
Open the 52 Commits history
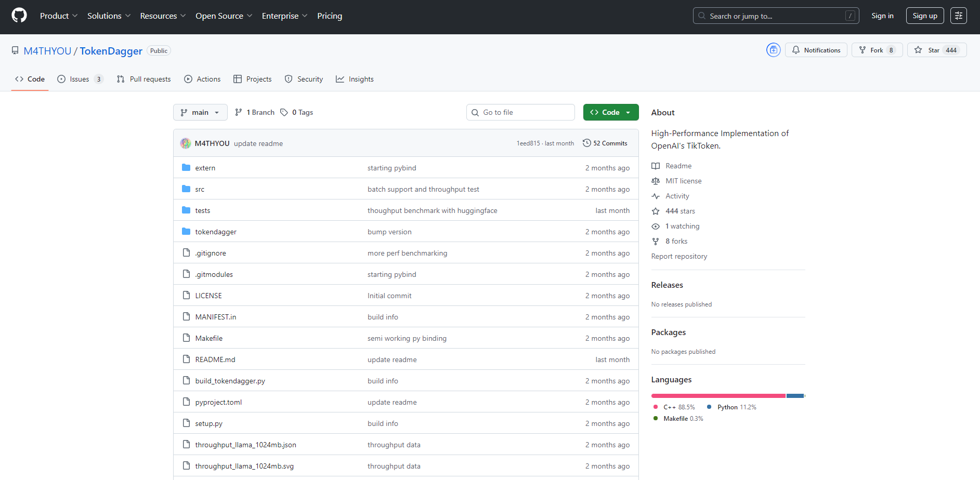(605, 143)
